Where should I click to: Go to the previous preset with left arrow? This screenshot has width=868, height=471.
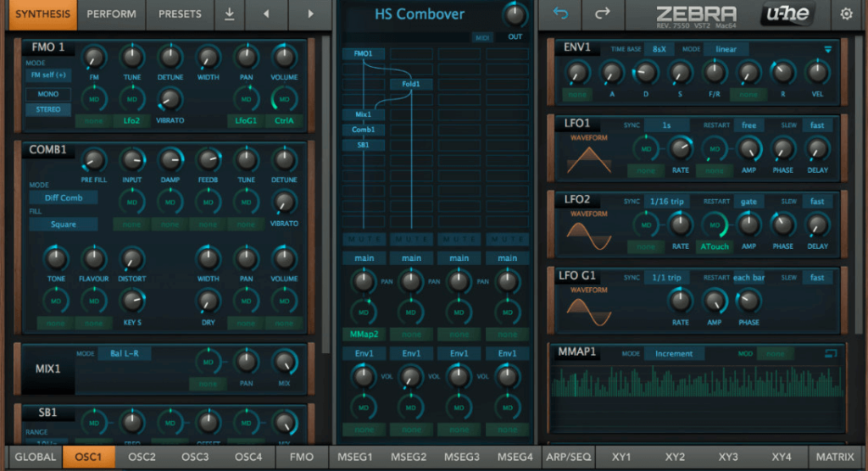267,14
